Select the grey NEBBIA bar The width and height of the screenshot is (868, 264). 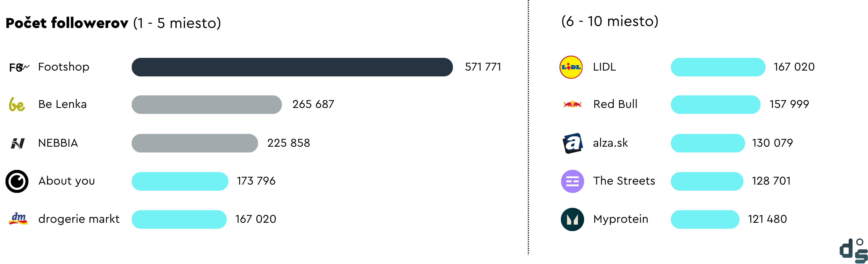click(195, 143)
